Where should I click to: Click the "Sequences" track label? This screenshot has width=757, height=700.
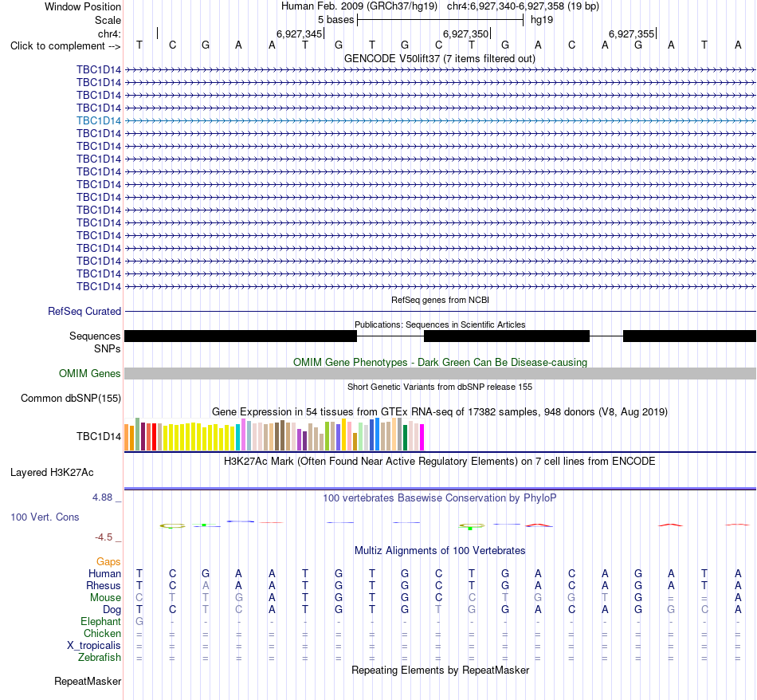point(95,336)
